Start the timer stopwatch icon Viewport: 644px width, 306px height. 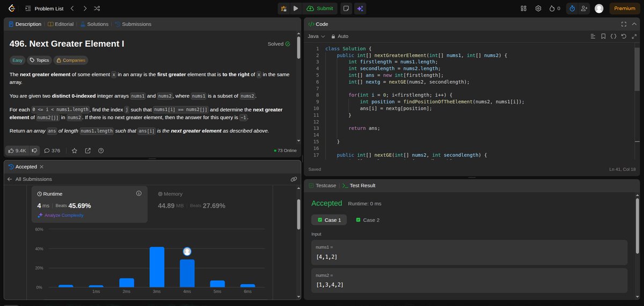pos(572,8)
